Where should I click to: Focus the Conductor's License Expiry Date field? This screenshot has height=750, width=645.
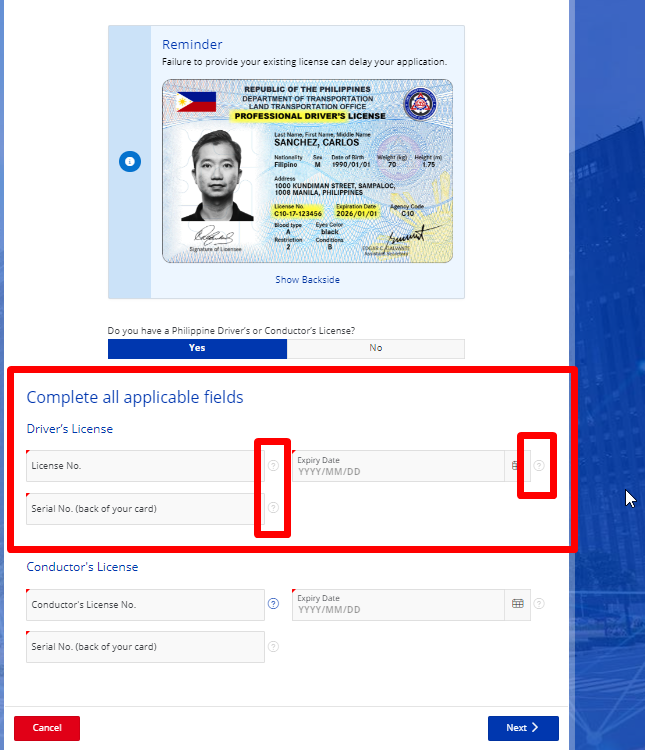[x=400, y=605]
